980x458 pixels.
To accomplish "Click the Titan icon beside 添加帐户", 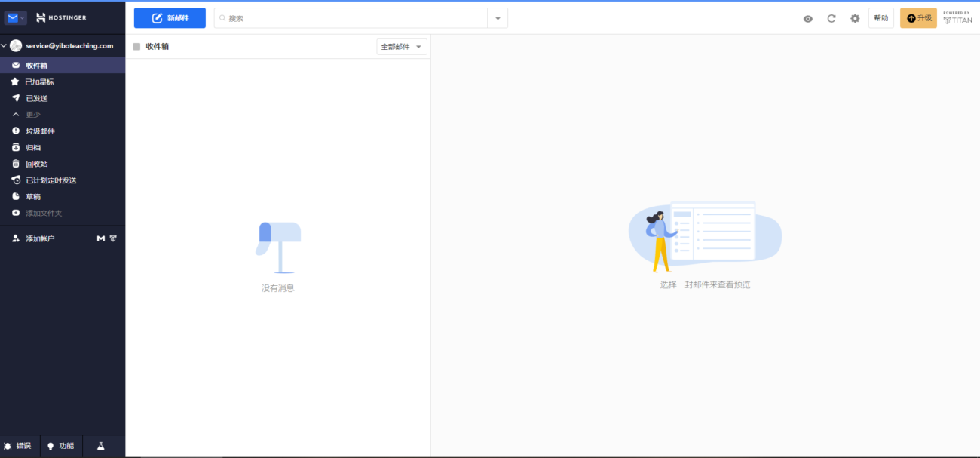I will tap(113, 238).
